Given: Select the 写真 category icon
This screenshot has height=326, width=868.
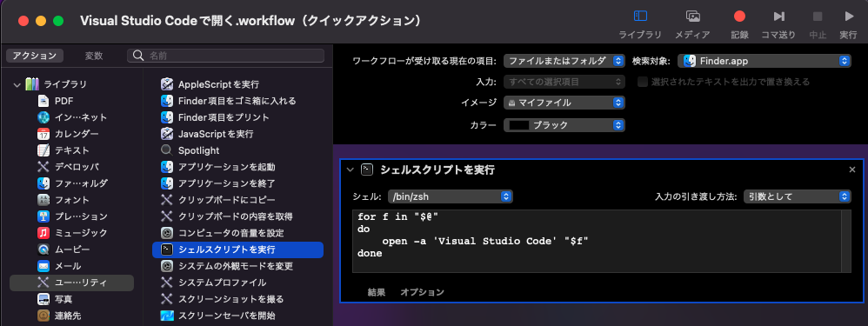Looking at the screenshot, I should [x=43, y=299].
